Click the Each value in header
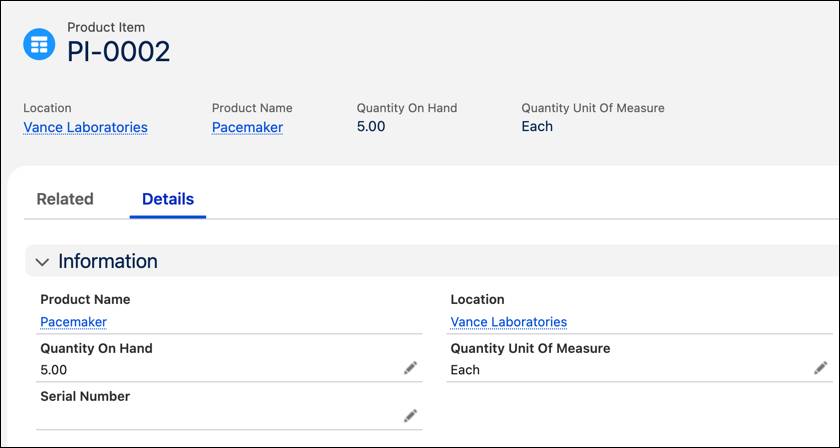The width and height of the screenshot is (840, 448). tap(537, 126)
